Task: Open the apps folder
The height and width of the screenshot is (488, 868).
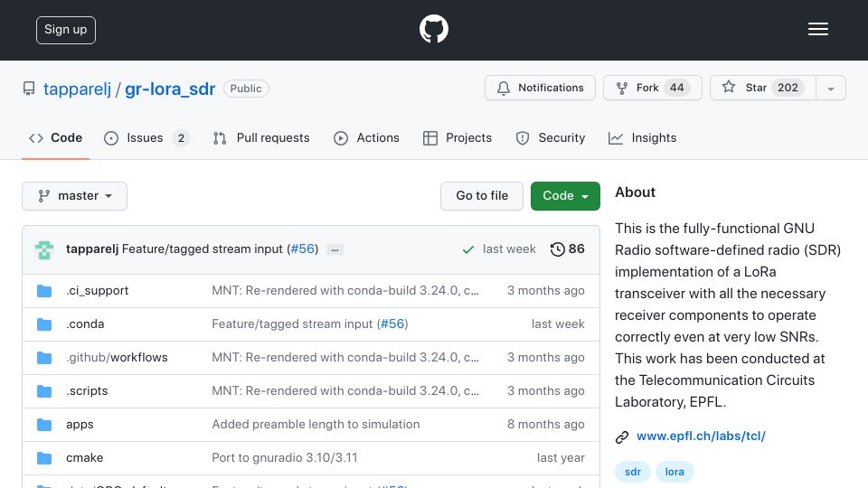Action: 80,425
